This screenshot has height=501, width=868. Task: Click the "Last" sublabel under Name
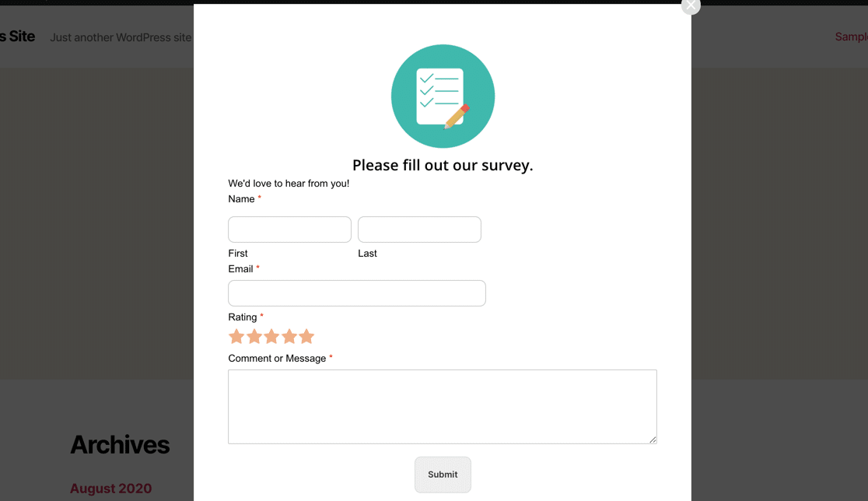coord(367,253)
